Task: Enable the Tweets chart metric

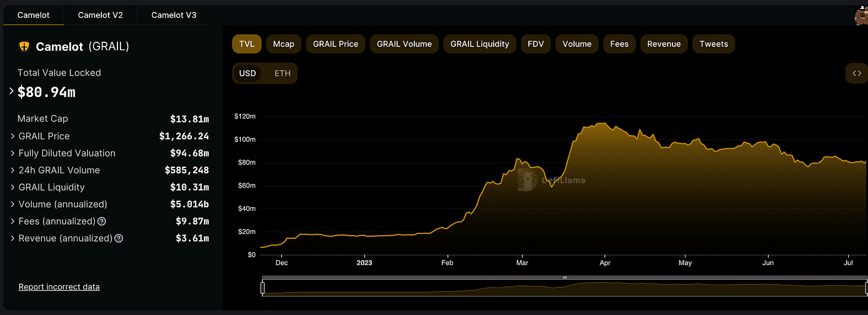Action: coord(714,43)
